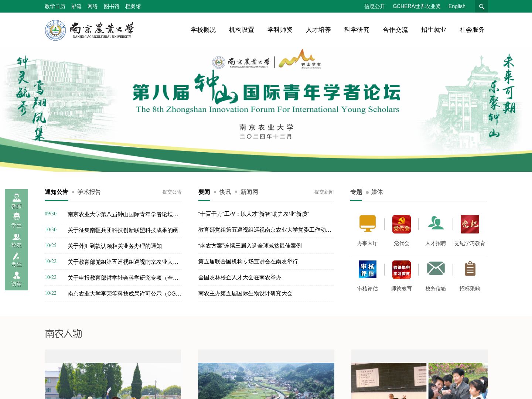The height and width of the screenshot is (399, 532).
Task: Click the 师德教育 red icon
Action: [401, 269]
